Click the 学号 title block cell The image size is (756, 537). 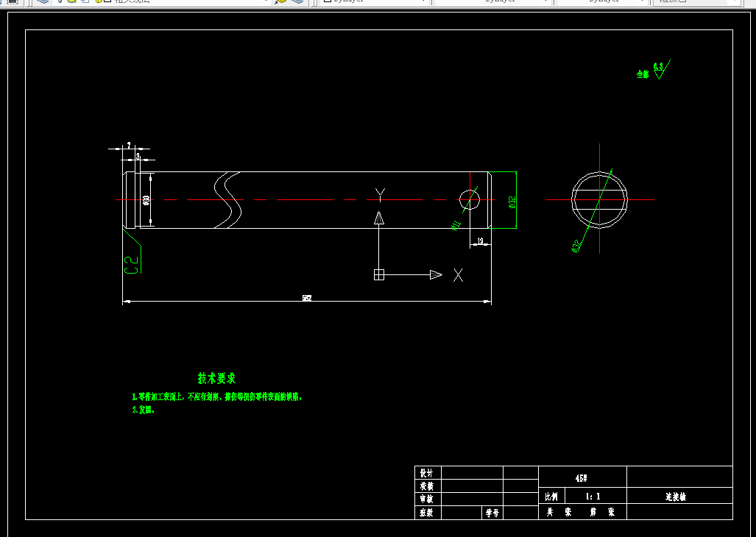click(492, 513)
